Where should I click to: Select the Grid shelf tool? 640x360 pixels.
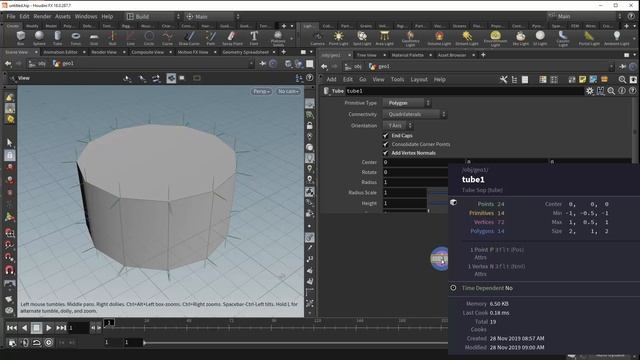tap(94, 38)
